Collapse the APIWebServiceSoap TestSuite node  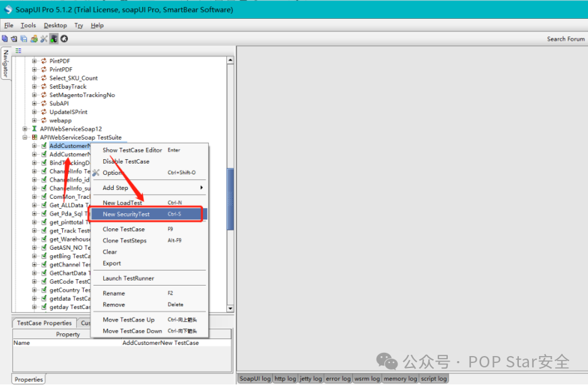point(25,137)
